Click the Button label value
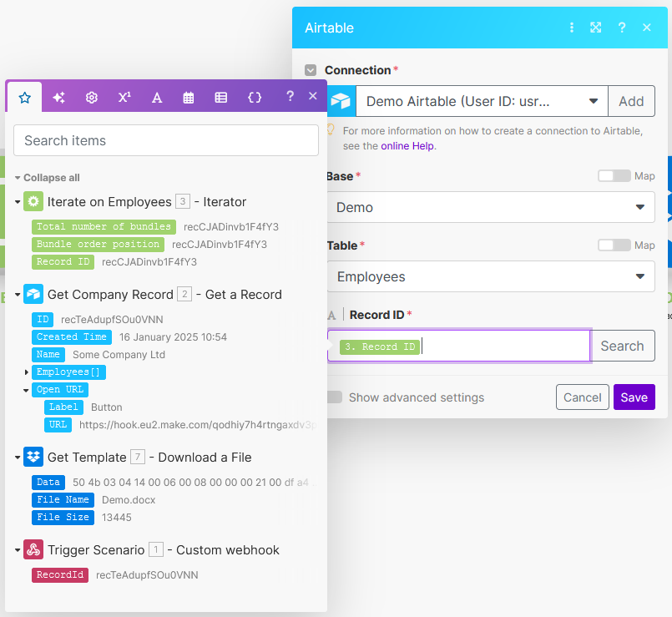The image size is (672, 617). (107, 407)
